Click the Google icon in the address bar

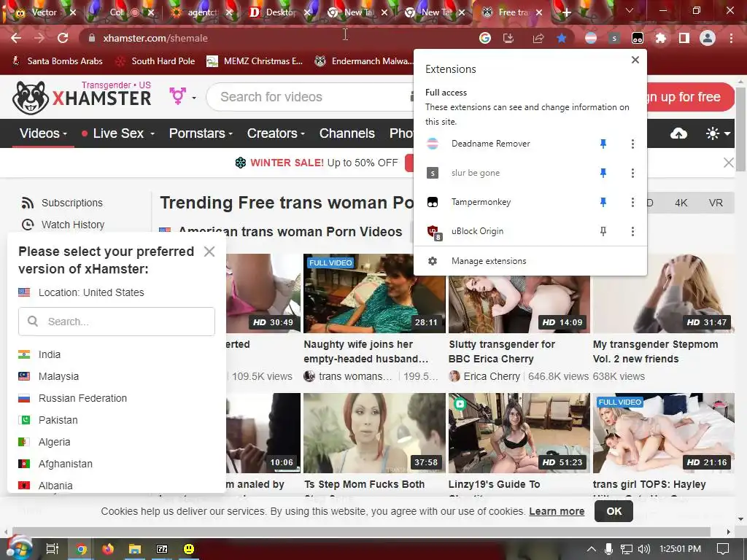pos(485,38)
